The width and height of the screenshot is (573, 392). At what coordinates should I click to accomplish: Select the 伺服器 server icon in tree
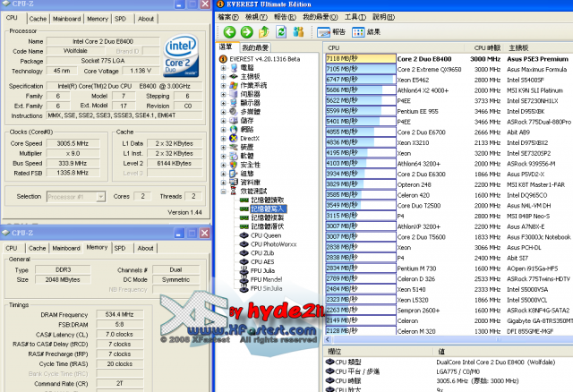234,94
